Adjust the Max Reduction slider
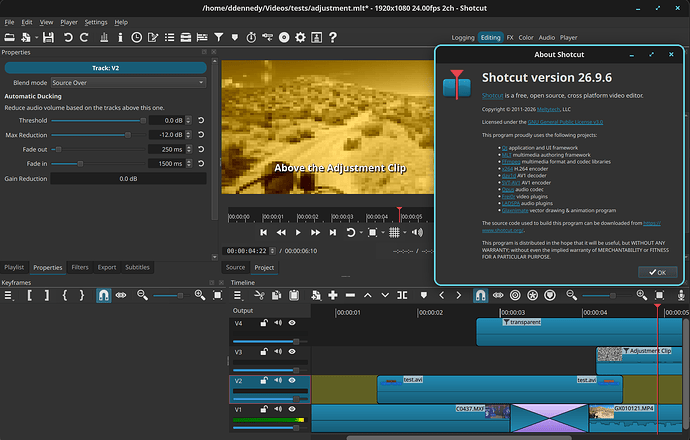Screen dimensions: 690x440 (x=98, y=135)
